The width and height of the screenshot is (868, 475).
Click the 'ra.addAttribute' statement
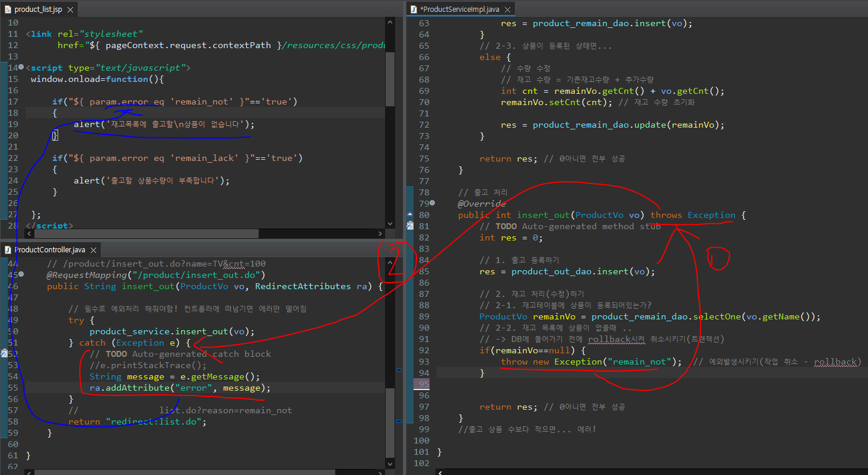(x=180, y=388)
